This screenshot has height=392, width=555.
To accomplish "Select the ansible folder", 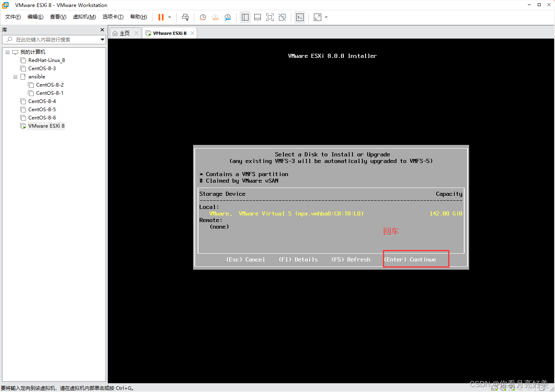I will 37,77.
